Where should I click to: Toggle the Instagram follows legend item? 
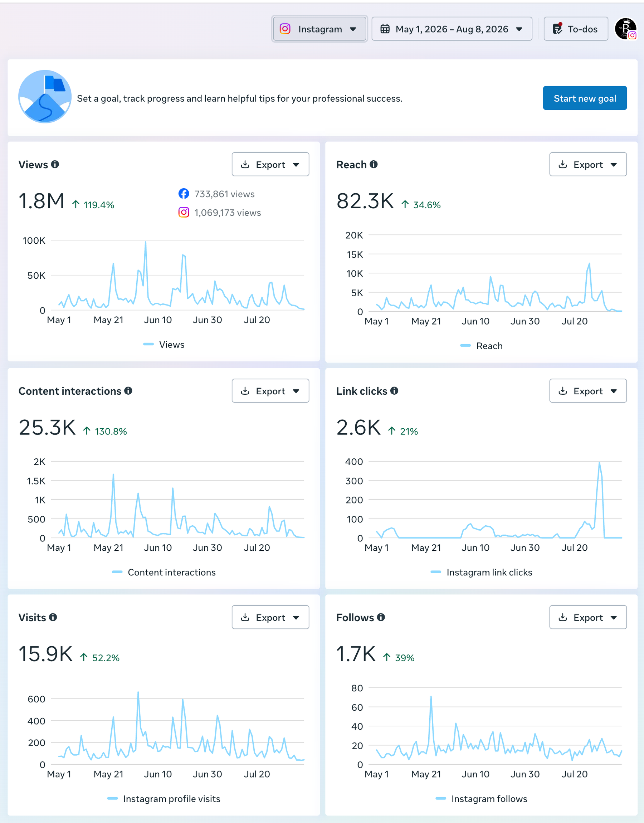[x=481, y=799]
